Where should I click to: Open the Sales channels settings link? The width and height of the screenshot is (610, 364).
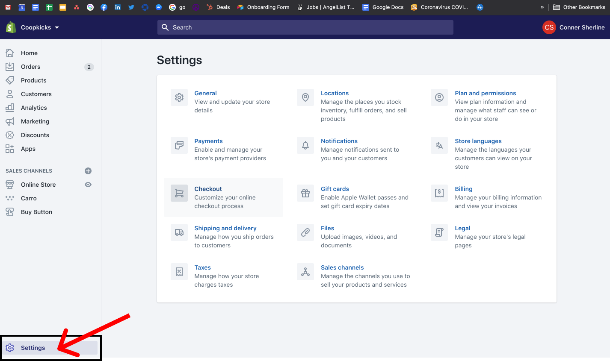pos(342,267)
